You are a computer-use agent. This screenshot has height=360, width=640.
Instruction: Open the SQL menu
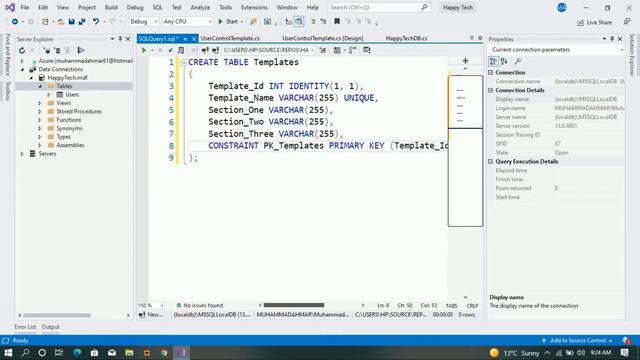(x=157, y=7)
